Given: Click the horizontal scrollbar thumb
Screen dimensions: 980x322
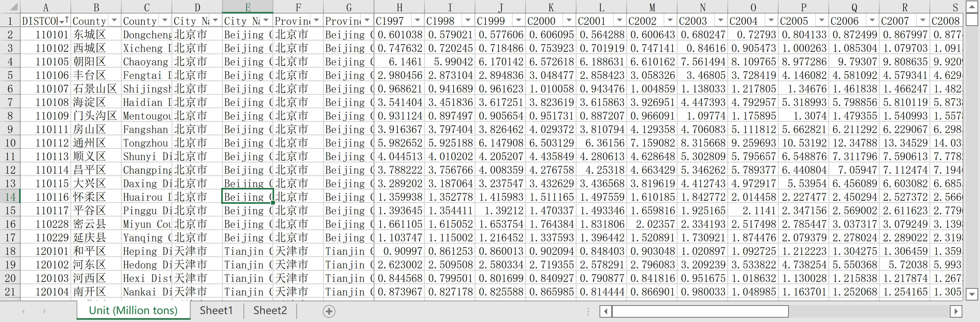Looking at the screenshot, I should point(700,311).
